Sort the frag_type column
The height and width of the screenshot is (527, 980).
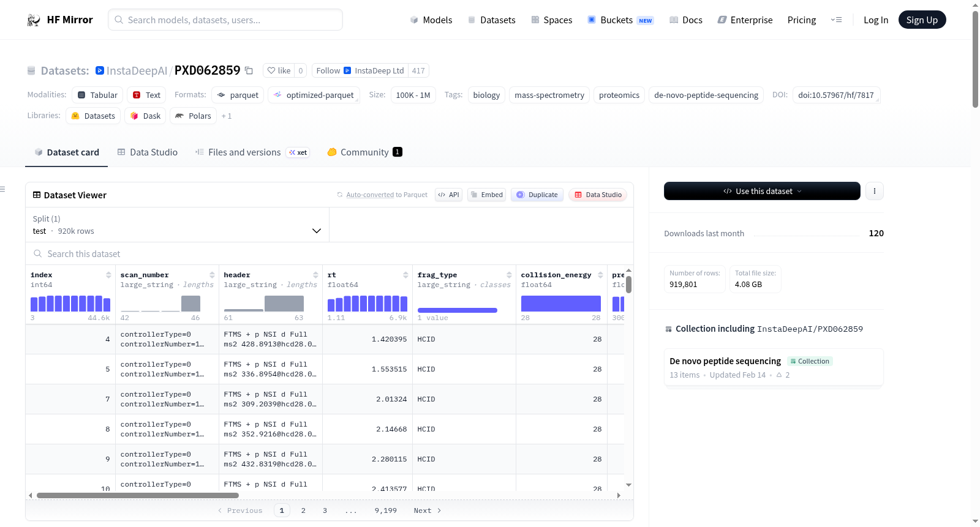509,275
